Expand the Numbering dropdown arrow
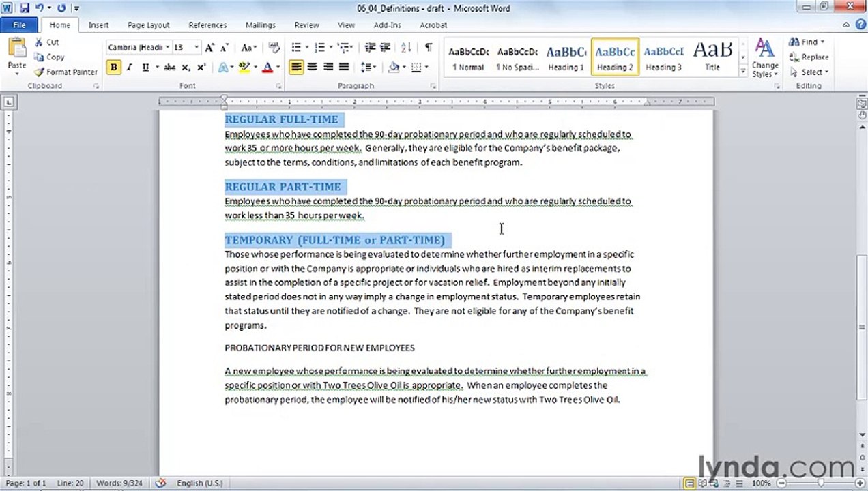 [331, 48]
